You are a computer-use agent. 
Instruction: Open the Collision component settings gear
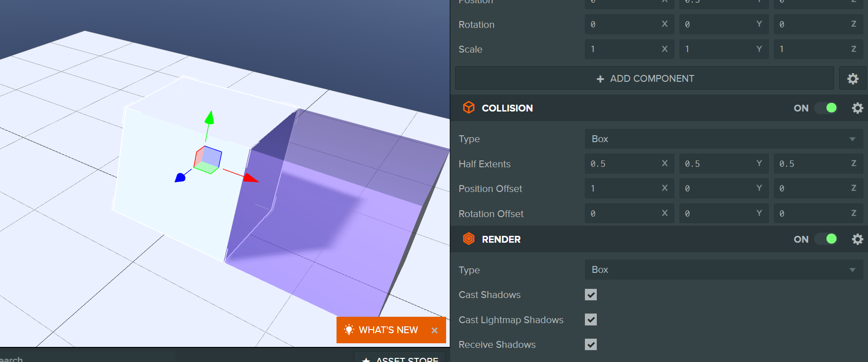tap(857, 108)
